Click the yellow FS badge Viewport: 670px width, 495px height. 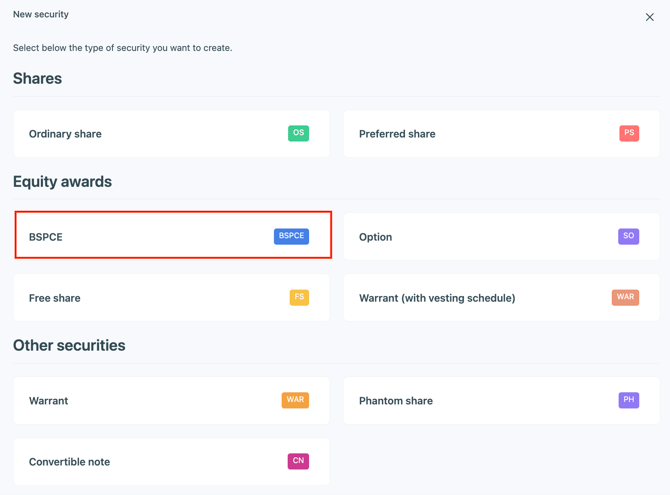[299, 297]
